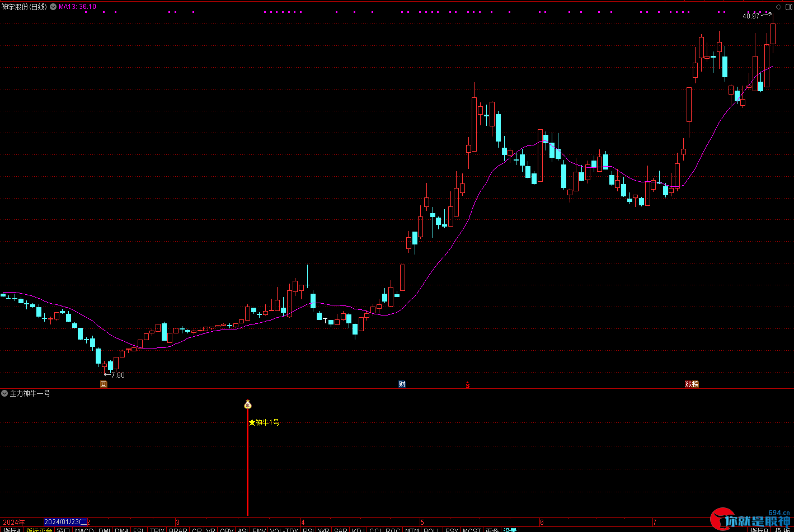The height and width of the screenshot is (532, 794).
Task: Open the BRAR indicator tab
Action: pos(178,529)
